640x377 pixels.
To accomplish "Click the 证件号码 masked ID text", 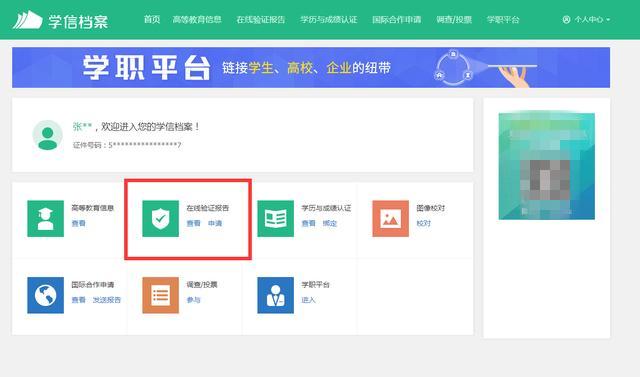I will pos(127,145).
